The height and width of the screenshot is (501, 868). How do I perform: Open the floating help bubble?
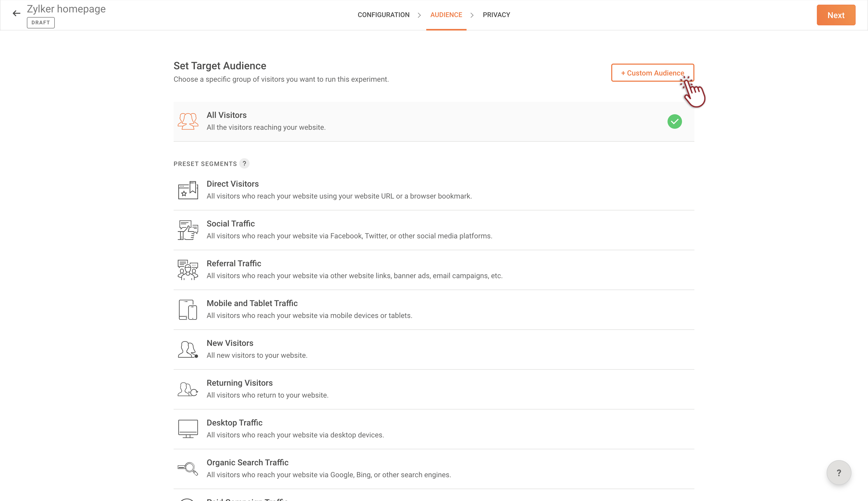pyautogui.click(x=839, y=473)
